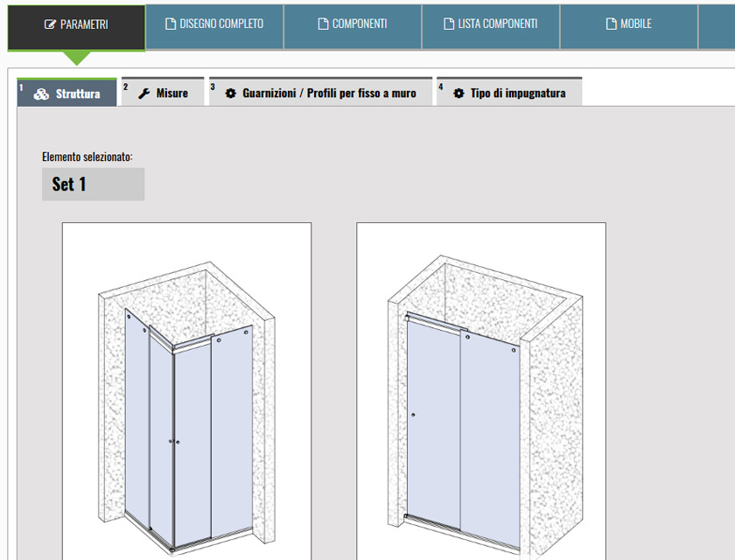
Task: Open the COMPONENTI tab
Action: [x=353, y=26]
